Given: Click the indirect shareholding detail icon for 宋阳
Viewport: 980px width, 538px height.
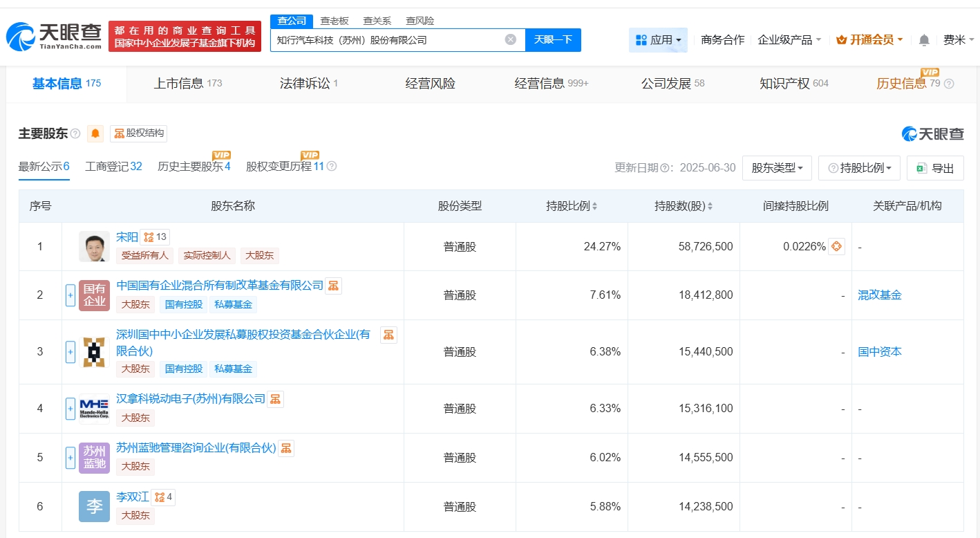Looking at the screenshot, I should point(836,246).
